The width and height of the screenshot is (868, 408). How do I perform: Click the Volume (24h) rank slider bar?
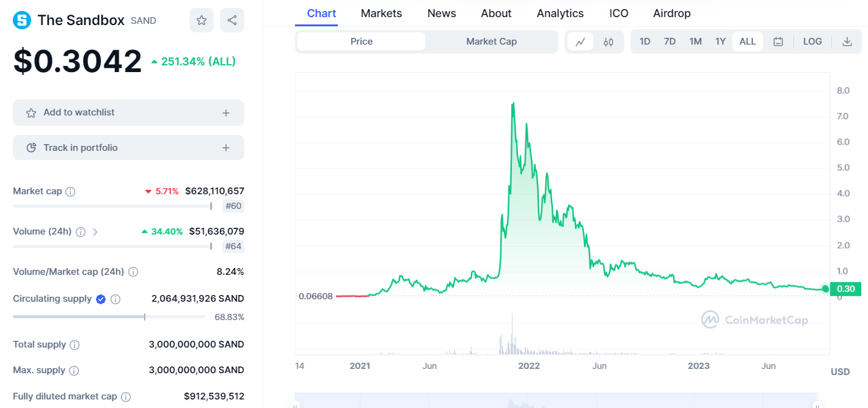pyautogui.click(x=112, y=247)
